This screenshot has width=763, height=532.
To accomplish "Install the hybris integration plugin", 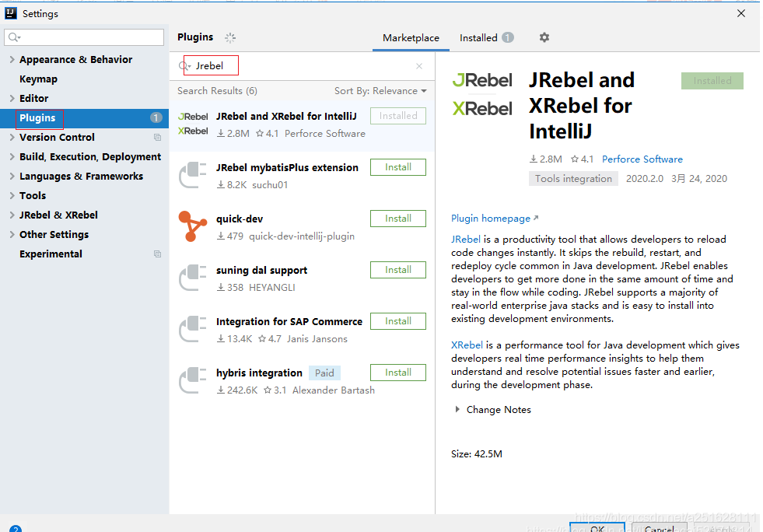I will pos(398,373).
